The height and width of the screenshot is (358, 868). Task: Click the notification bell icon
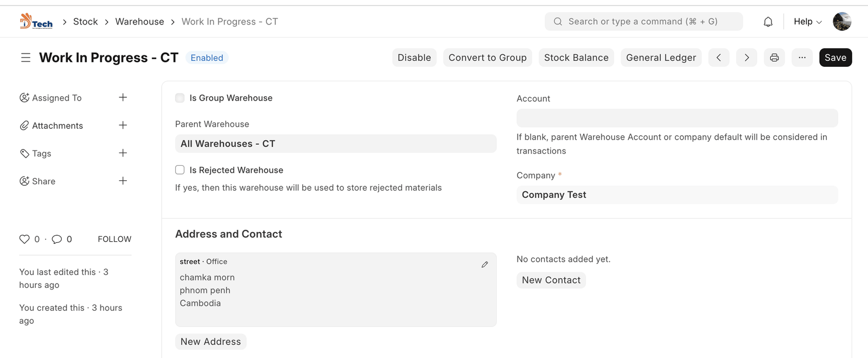[x=768, y=22]
